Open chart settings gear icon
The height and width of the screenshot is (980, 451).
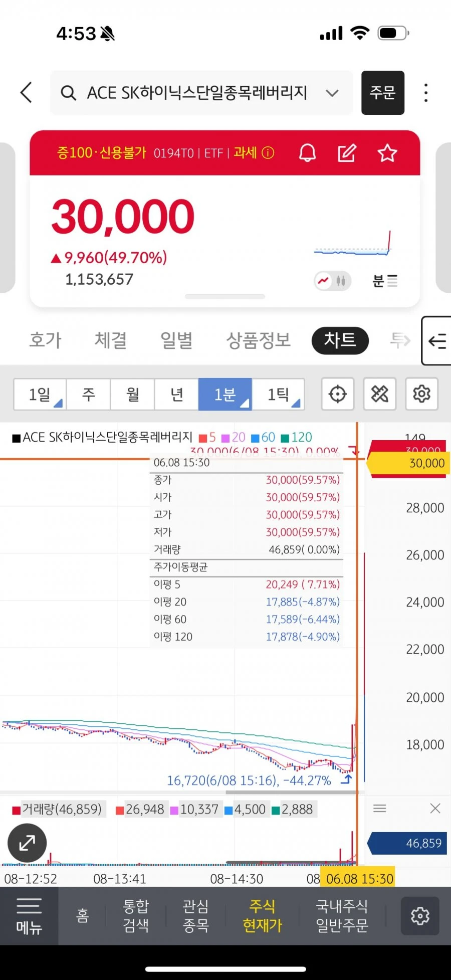(422, 394)
